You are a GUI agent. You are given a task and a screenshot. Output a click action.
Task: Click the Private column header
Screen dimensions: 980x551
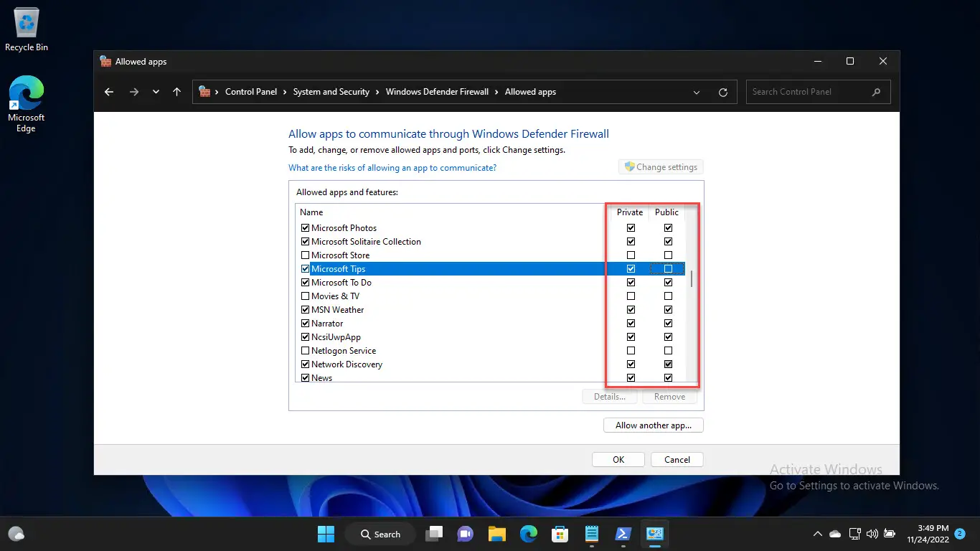pyautogui.click(x=630, y=212)
